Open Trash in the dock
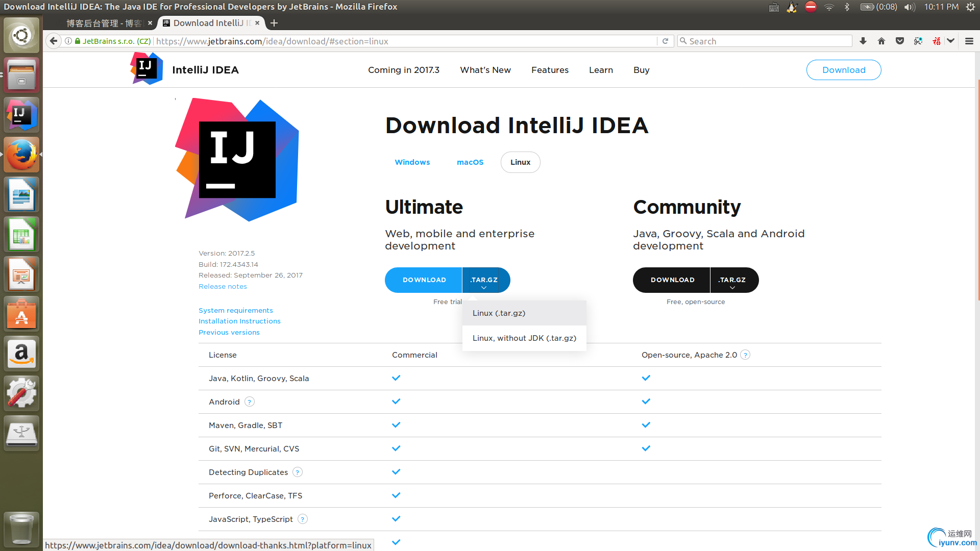The image size is (980, 551). coord(21,529)
